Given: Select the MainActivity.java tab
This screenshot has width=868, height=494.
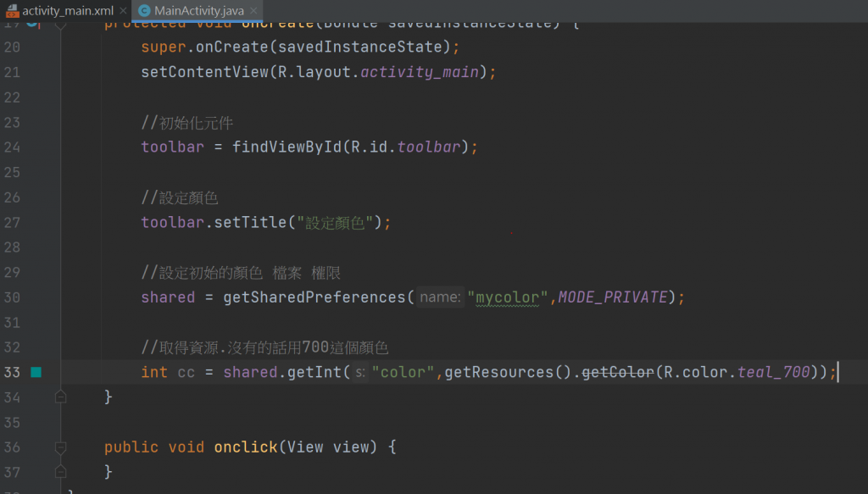Looking at the screenshot, I should [198, 10].
